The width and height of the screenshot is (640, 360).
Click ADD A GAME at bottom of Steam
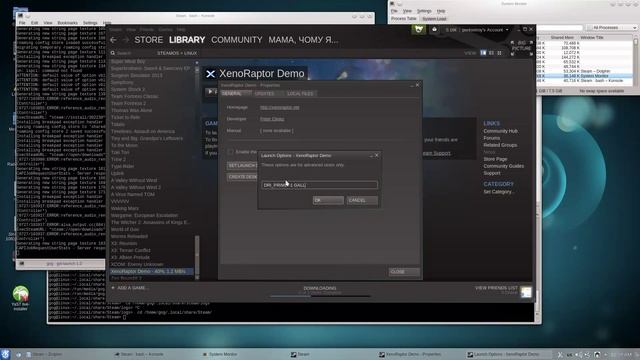point(132,288)
